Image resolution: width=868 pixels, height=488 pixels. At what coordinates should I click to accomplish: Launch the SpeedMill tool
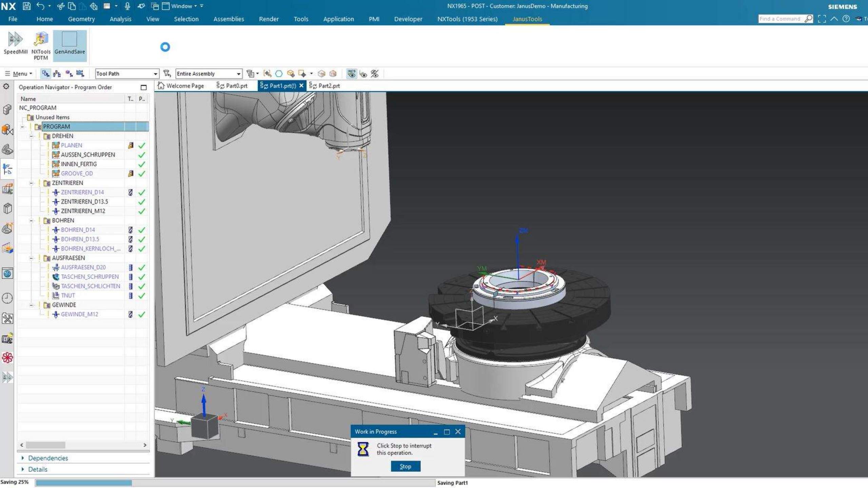point(15,43)
